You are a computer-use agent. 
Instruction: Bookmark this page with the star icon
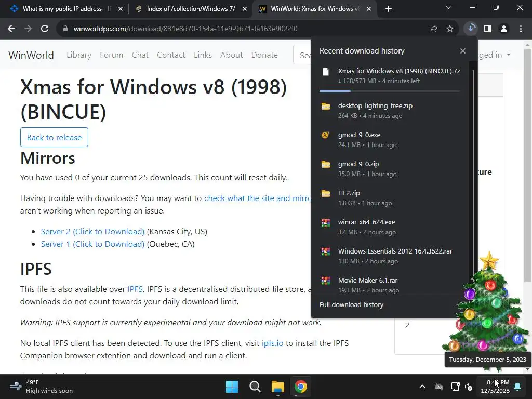pyautogui.click(x=450, y=29)
